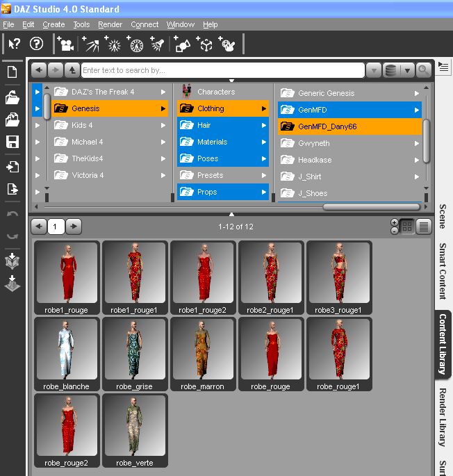453x476 pixels.
Task: Save the scene with floppy disk icon
Action: 12,142
